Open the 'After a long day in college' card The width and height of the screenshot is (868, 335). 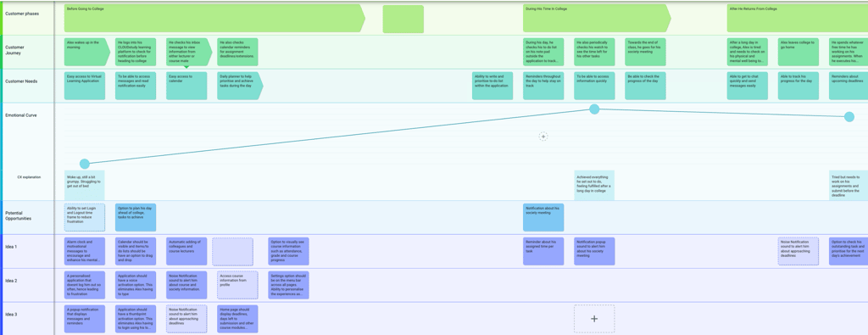coord(748,52)
